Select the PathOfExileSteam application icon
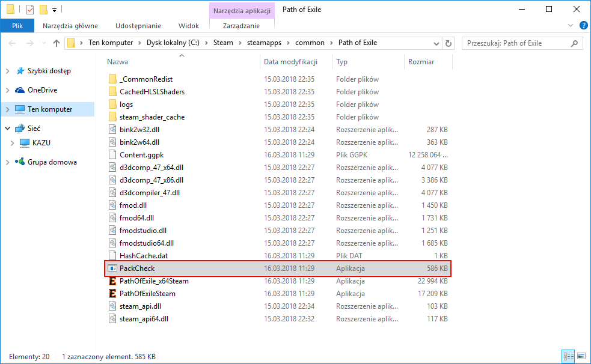This screenshot has height=364, width=591. (x=112, y=293)
